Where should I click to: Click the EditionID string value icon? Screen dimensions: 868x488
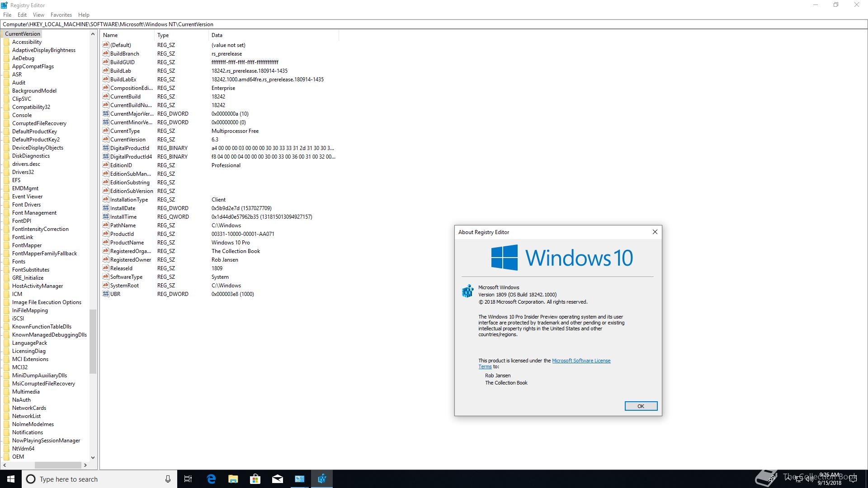click(x=106, y=165)
